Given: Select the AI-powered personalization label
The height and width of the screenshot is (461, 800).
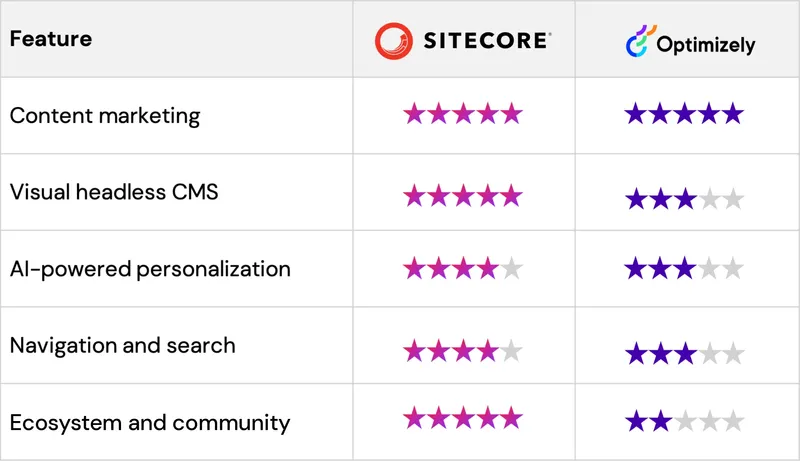Looking at the screenshot, I should 150,268.
